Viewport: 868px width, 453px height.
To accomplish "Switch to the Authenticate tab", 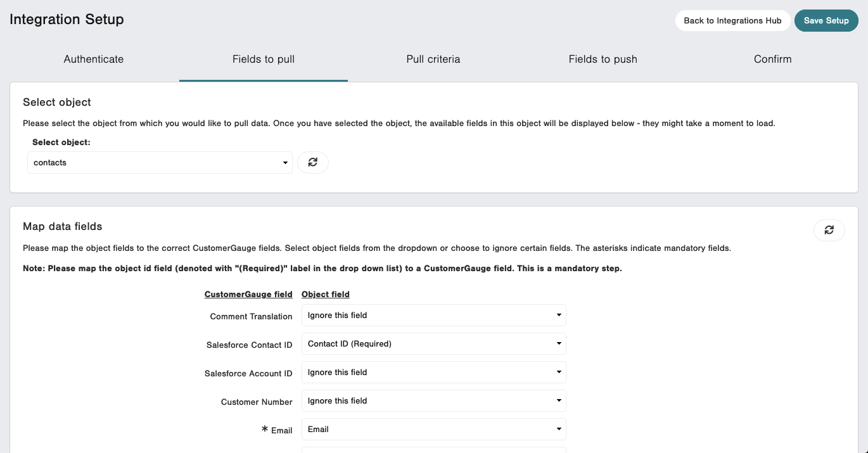I will [94, 60].
